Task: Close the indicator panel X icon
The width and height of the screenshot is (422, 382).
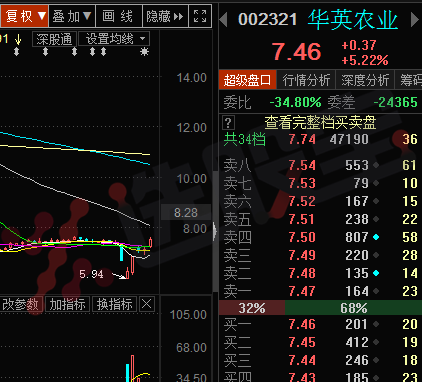Action: pos(147,304)
